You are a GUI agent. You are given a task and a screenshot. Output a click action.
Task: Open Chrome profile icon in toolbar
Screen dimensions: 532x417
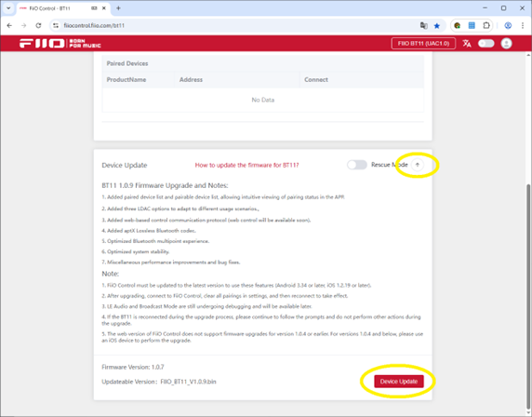tap(508, 25)
